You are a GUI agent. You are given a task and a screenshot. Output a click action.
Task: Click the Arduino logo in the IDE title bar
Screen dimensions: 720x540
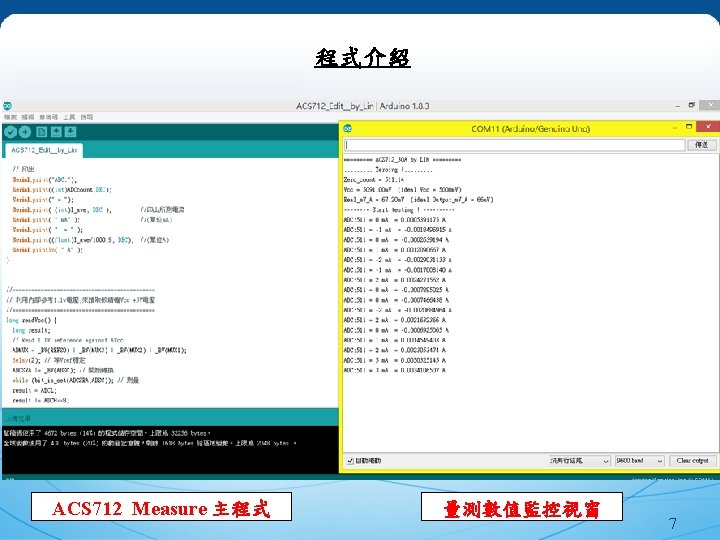(7, 106)
